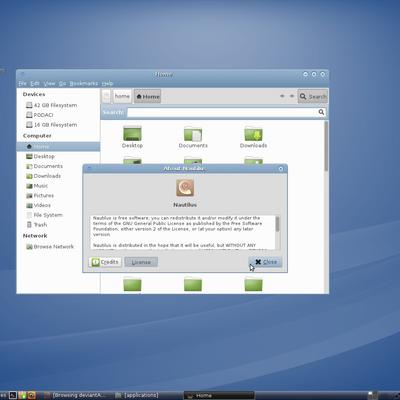Image resolution: width=400 pixels, height=400 pixels.
Task: Click the Trash sidebar icon
Action: 29,225
